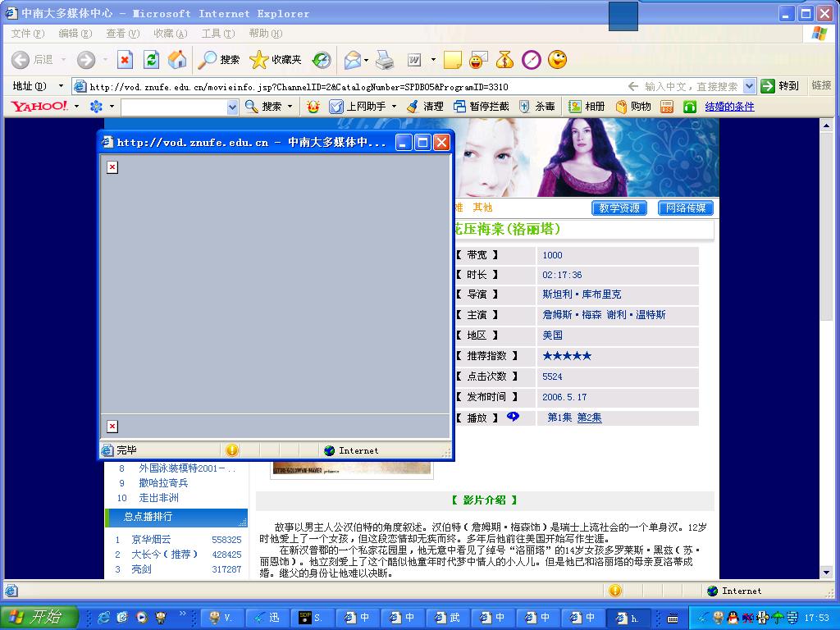This screenshot has width=840, height=630.
Task: Open dropdown arrow next to Back button
Action: [x=63, y=59]
